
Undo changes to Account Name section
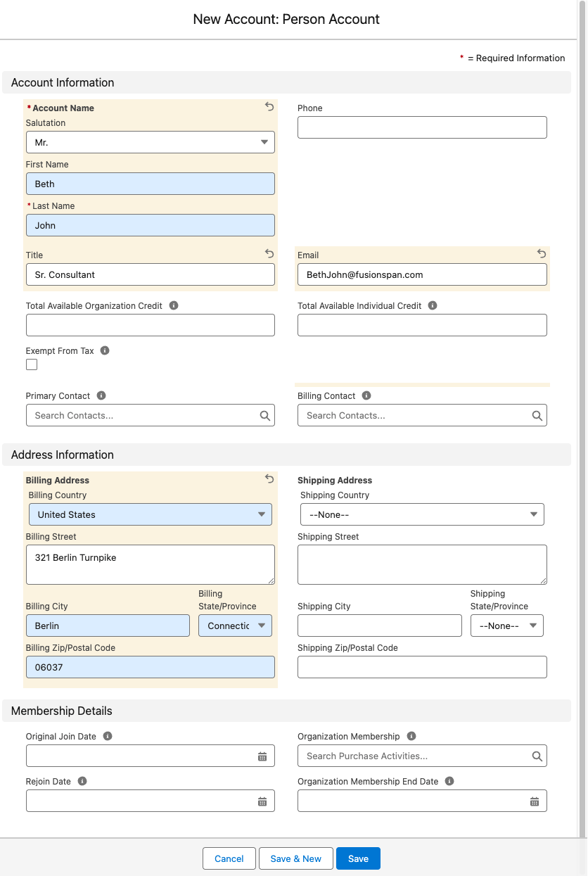269,107
